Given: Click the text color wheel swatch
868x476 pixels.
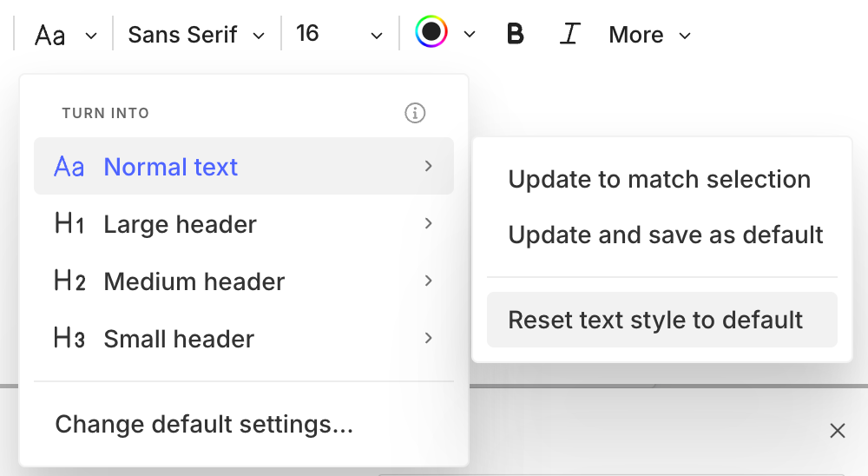Looking at the screenshot, I should 431,31.
